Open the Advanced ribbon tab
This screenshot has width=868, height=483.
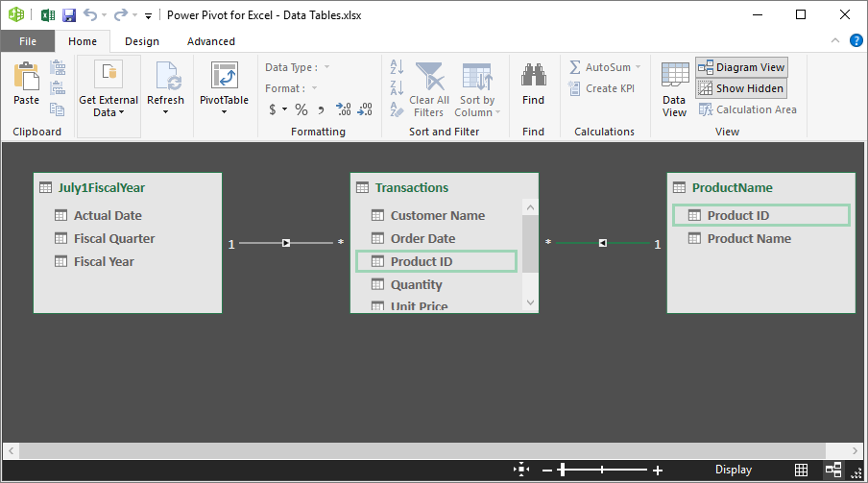point(211,41)
